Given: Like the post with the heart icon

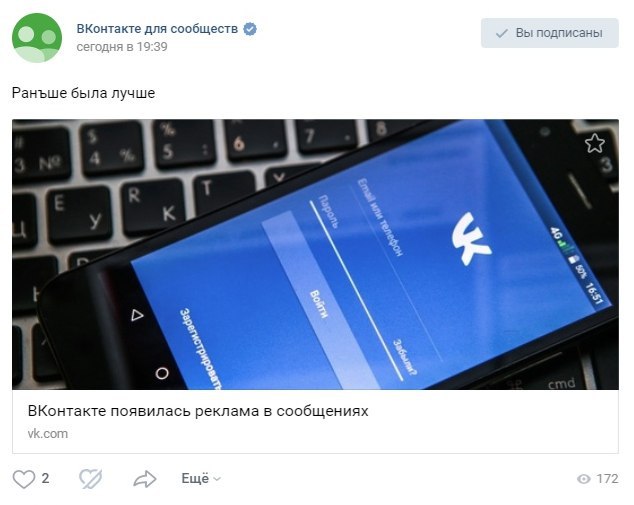Looking at the screenshot, I should click(x=24, y=479).
